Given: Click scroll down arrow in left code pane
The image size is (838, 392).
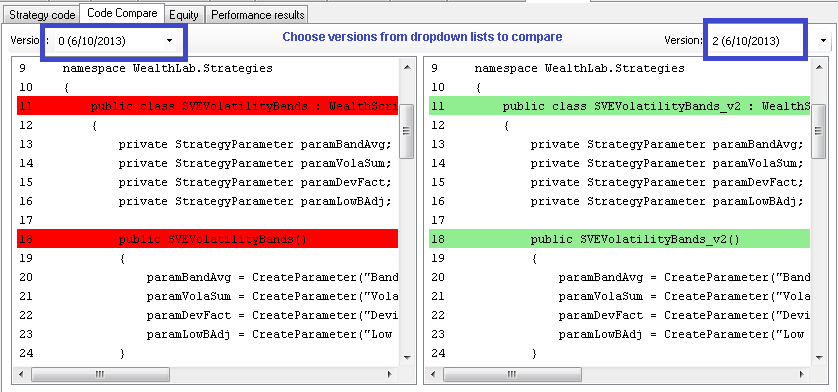Looking at the screenshot, I should 407,357.
